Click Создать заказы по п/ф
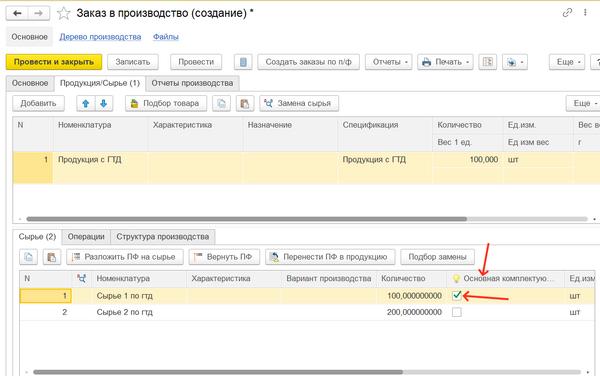Image resolution: width=600 pixels, height=376 pixels. [x=308, y=62]
